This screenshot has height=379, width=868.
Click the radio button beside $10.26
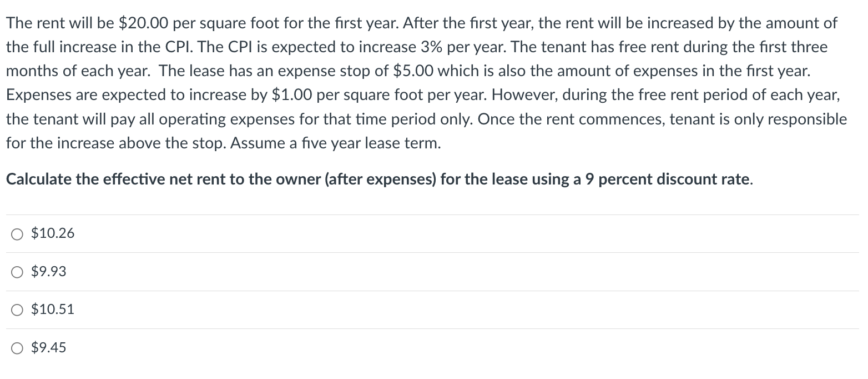tap(17, 233)
